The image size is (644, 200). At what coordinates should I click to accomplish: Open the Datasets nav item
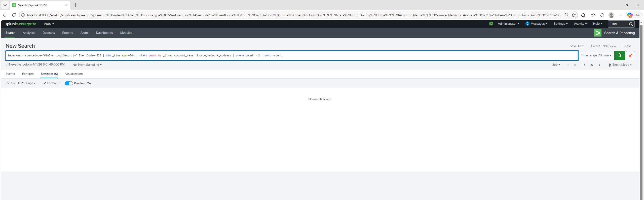49,33
